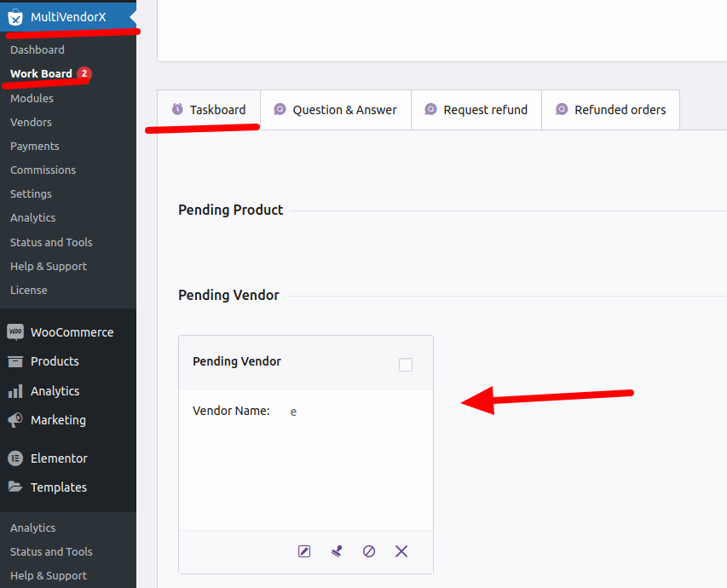Navigate to Payments in sidebar

tap(34, 146)
